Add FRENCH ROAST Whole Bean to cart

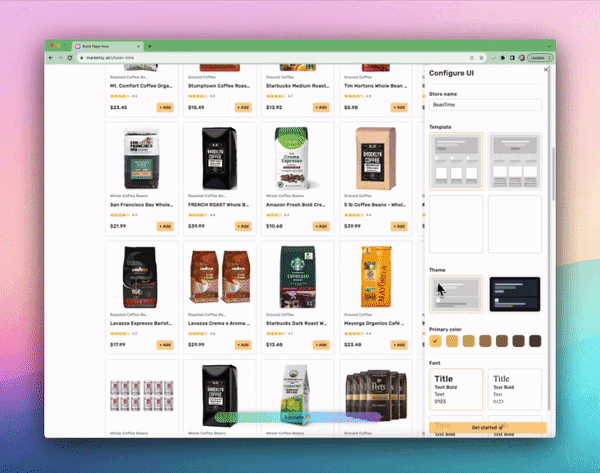click(243, 226)
